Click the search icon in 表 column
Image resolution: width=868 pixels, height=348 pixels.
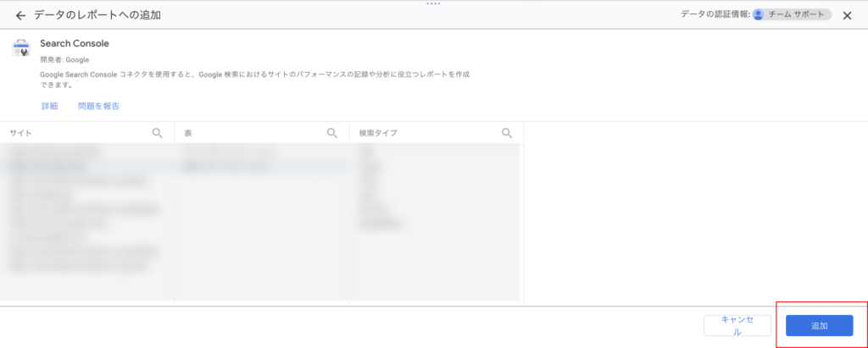pyautogui.click(x=332, y=133)
